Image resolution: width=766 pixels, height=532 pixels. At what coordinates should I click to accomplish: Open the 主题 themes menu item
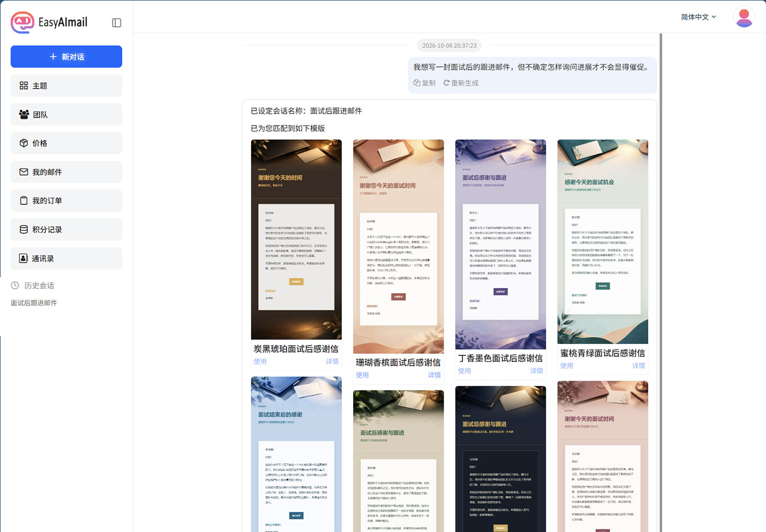pos(66,86)
